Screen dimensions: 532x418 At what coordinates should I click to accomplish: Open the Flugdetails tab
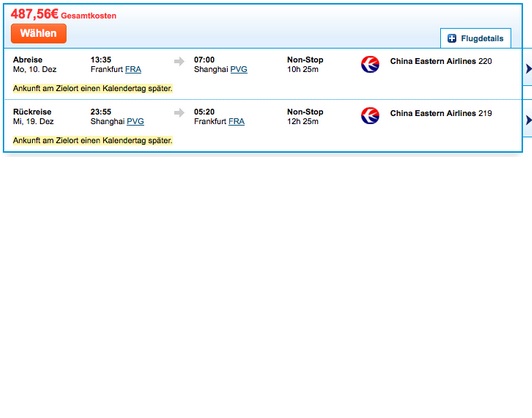(x=475, y=38)
